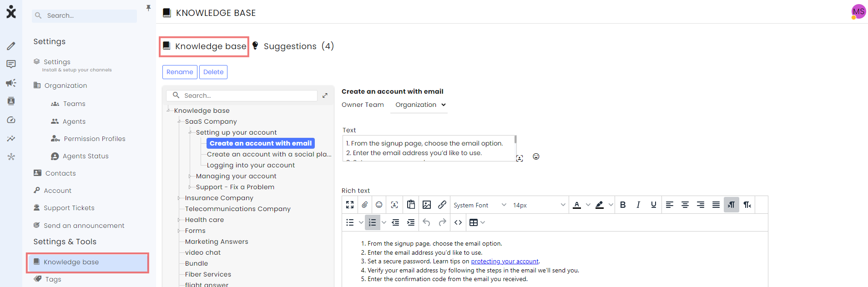Click the attach file paperclip icon
The image size is (868, 287).
point(365,205)
